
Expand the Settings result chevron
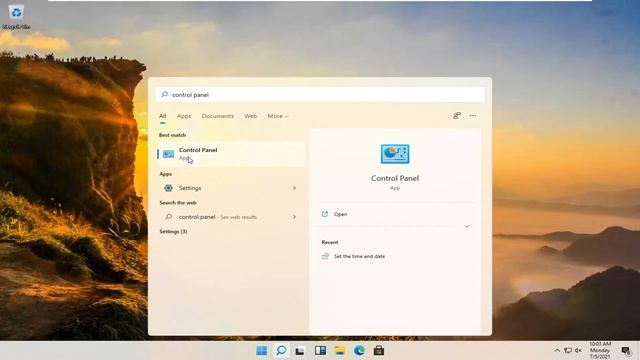[x=294, y=188]
